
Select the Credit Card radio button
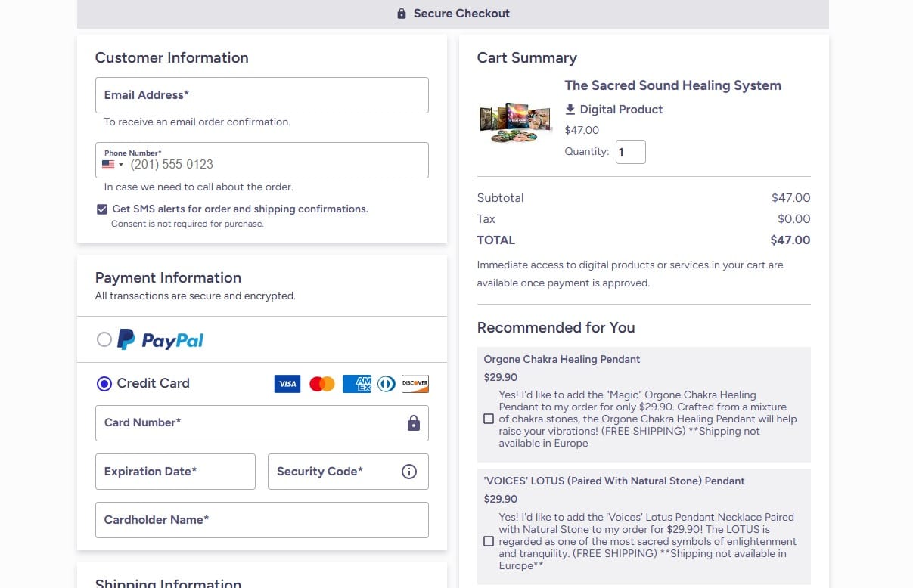pyautogui.click(x=104, y=384)
